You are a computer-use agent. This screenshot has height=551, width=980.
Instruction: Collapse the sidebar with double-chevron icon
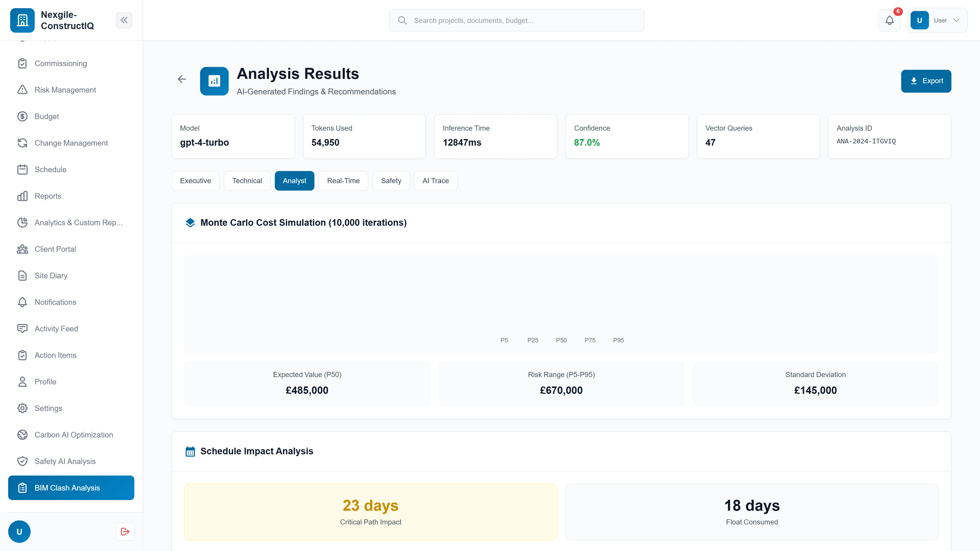[x=124, y=20]
